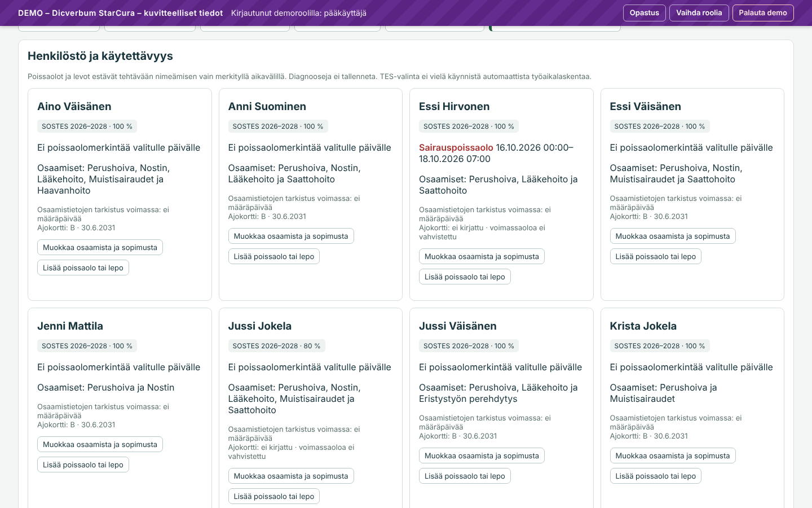Edit skills and contract for Jenni Mattila
812x508 pixels.
[100, 444]
